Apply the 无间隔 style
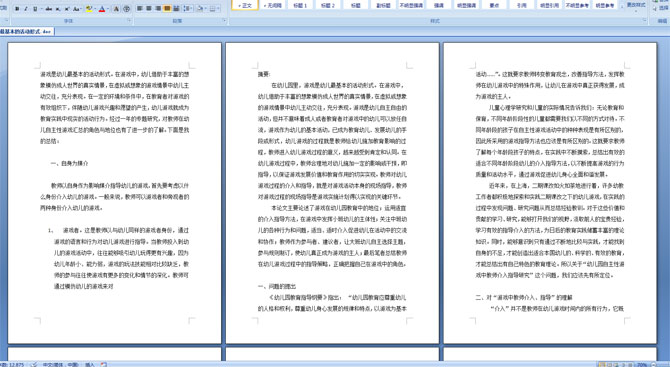670x367 pixels. coord(272,5)
